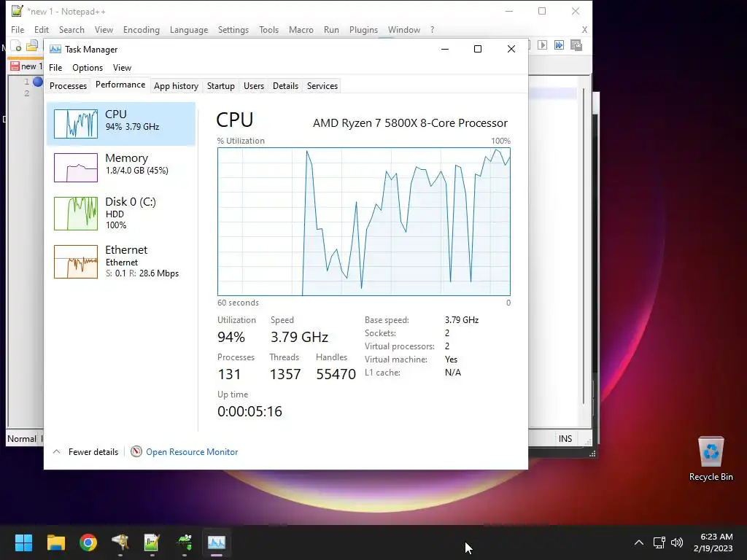The width and height of the screenshot is (747, 560).
Task: Open Task Manager File menu
Action: [55, 68]
